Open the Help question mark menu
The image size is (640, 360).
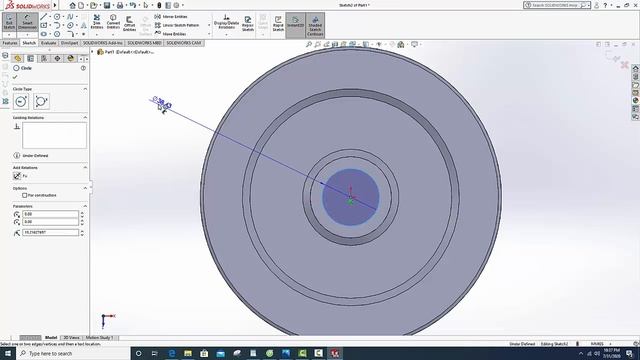click(x=605, y=5)
